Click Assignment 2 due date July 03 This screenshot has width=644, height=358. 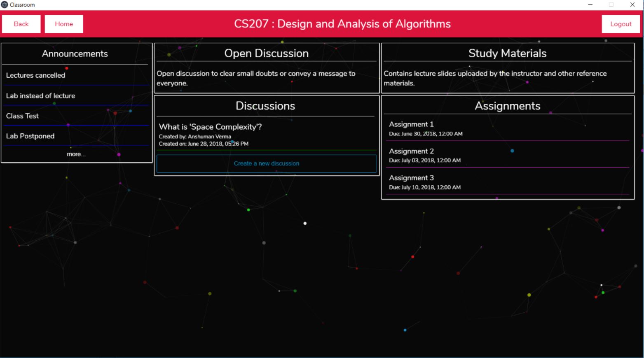(x=425, y=160)
